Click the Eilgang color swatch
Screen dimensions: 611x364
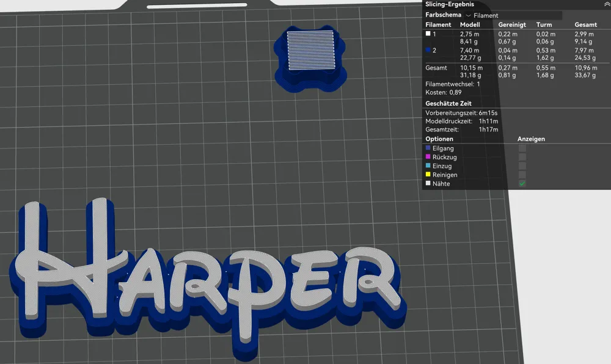point(428,148)
